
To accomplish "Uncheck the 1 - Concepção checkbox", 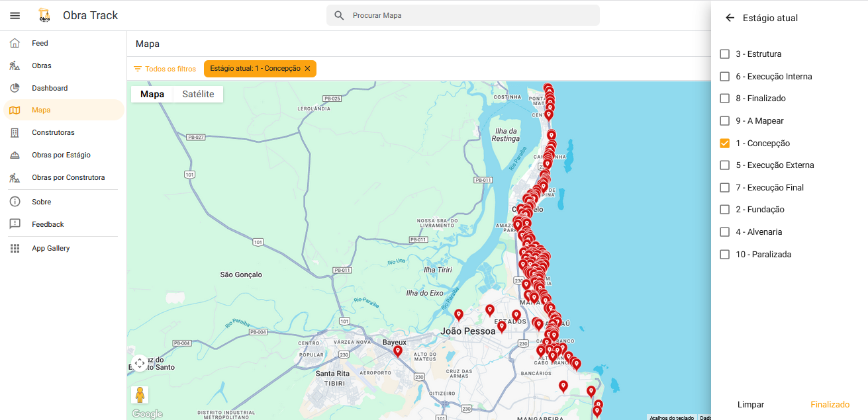I will 724,143.
